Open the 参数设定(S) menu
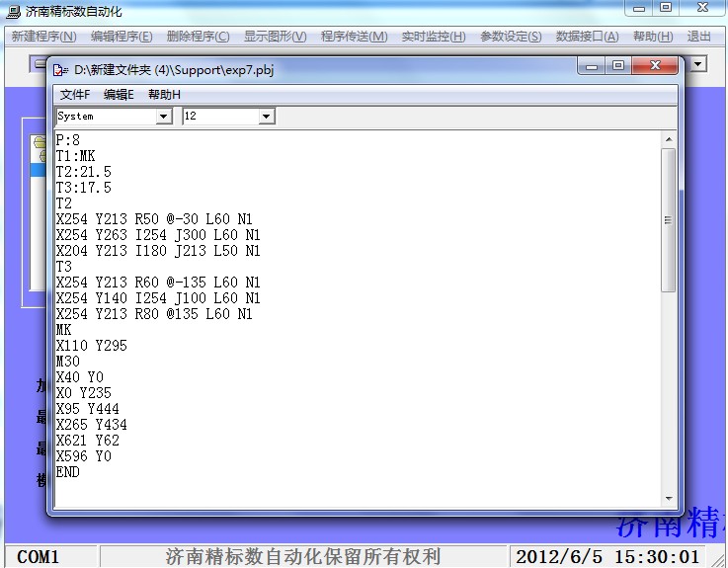The height and width of the screenshot is (568, 728). [511, 37]
